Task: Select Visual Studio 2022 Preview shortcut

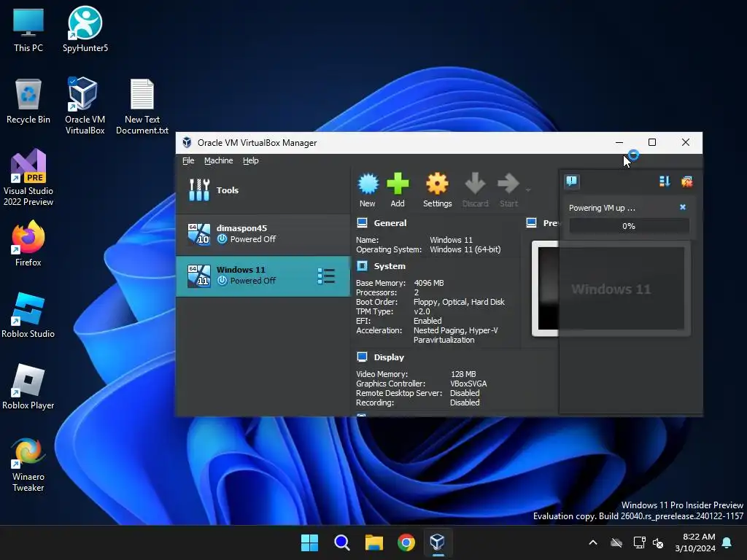Action: [28, 177]
